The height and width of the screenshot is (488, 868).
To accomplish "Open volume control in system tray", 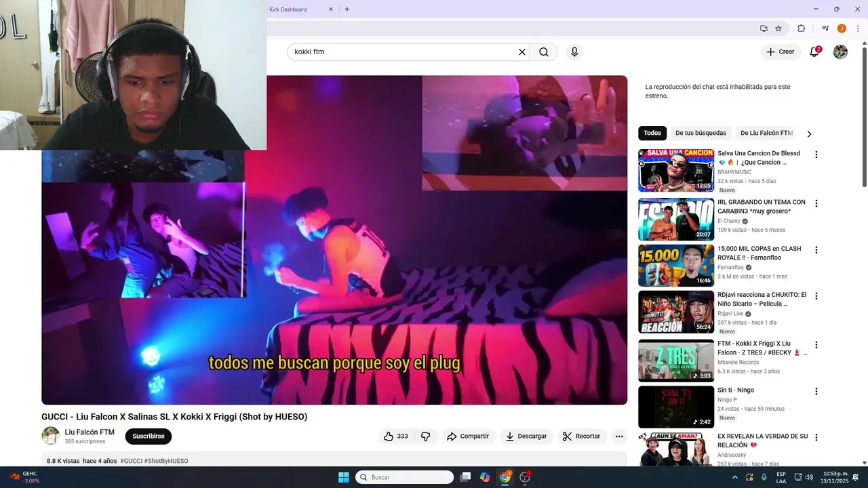I will [809, 477].
